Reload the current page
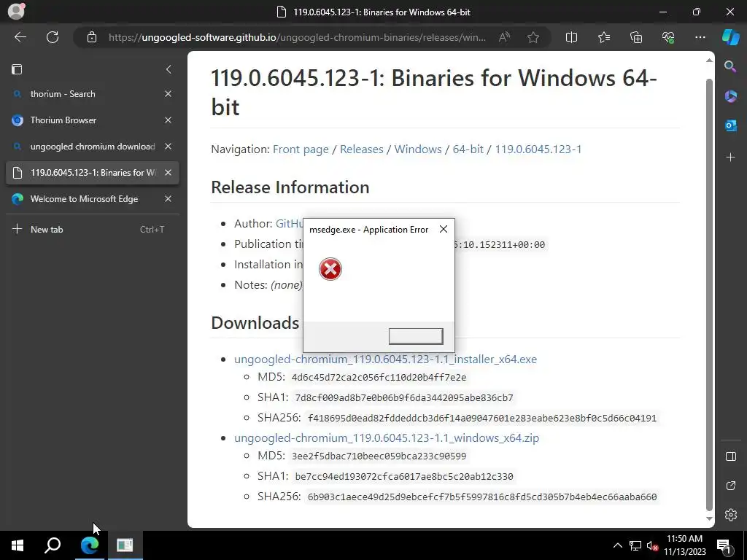747x560 pixels. click(53, 37)
